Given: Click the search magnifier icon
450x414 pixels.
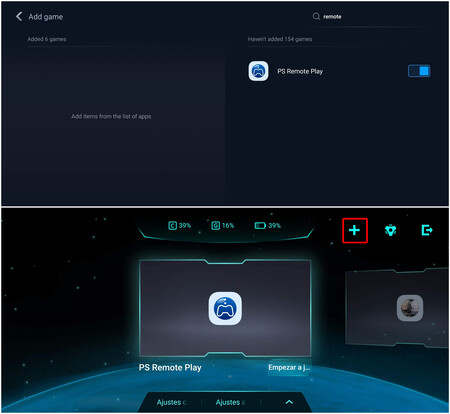Looking at the screenshot, I should pos(316,16).
